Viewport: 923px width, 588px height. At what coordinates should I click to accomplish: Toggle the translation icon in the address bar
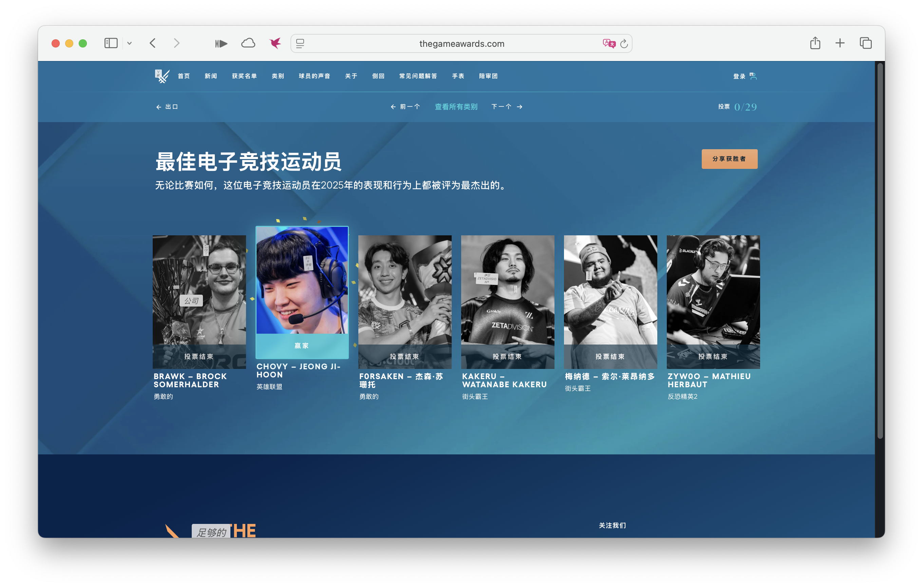point(609,43)
